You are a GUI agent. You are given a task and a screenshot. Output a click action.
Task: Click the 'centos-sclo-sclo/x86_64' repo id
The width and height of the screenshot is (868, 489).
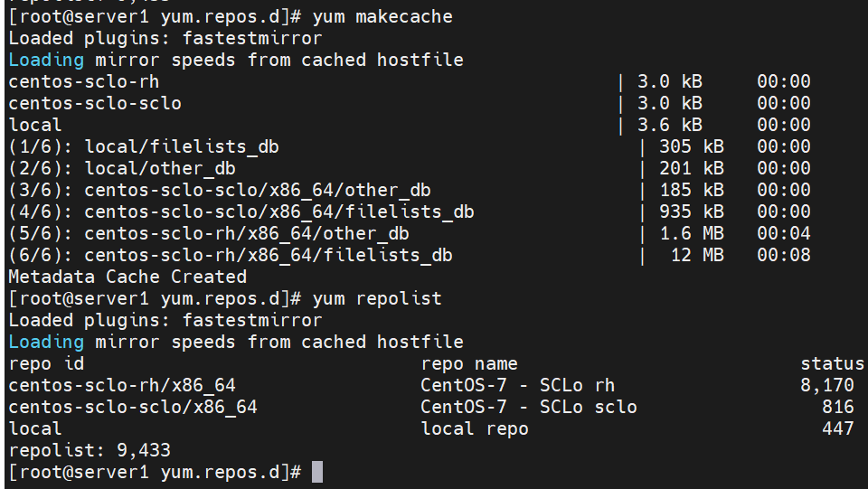point(133,407)
